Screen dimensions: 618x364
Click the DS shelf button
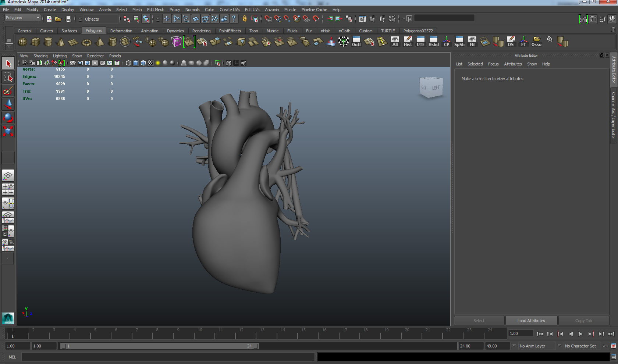[511, 42]
